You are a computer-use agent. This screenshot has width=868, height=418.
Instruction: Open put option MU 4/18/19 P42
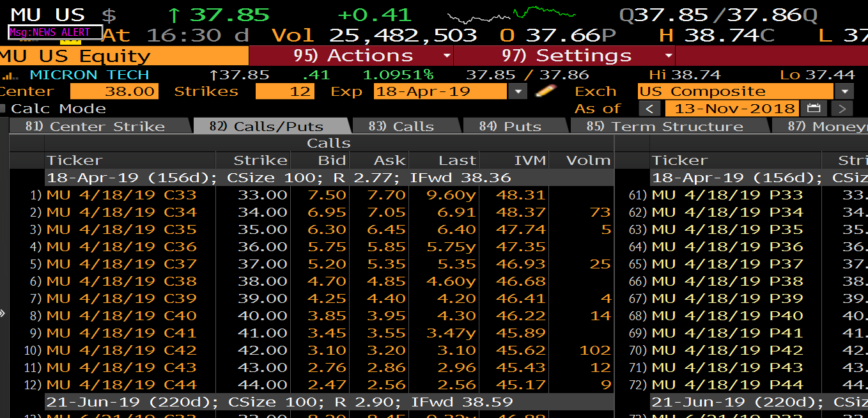(x=727, y=350)
